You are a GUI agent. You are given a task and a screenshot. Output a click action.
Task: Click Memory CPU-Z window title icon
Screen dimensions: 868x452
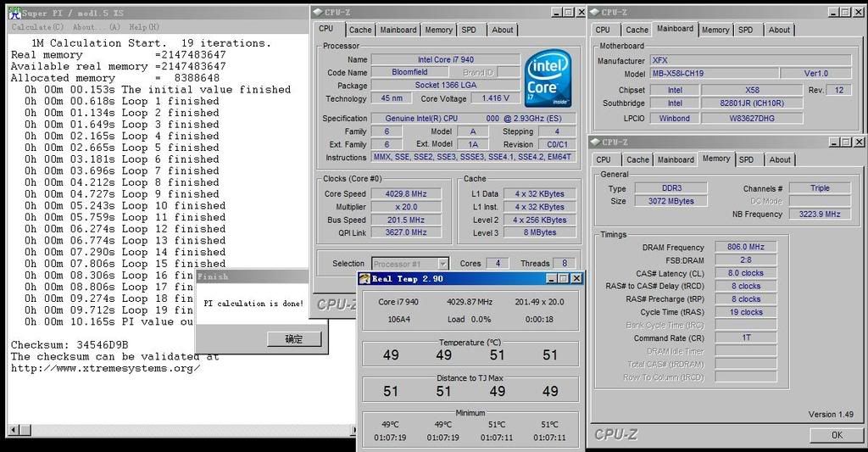[596, 142]
